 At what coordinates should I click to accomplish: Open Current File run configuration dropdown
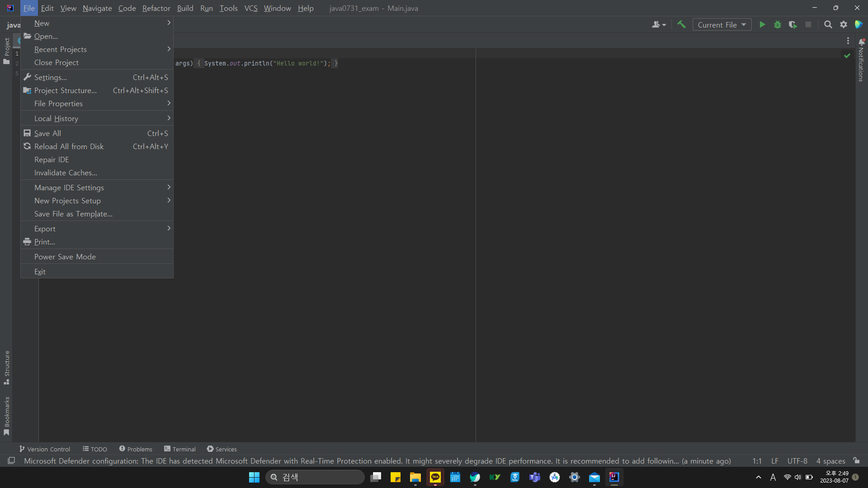click(722, 25)
